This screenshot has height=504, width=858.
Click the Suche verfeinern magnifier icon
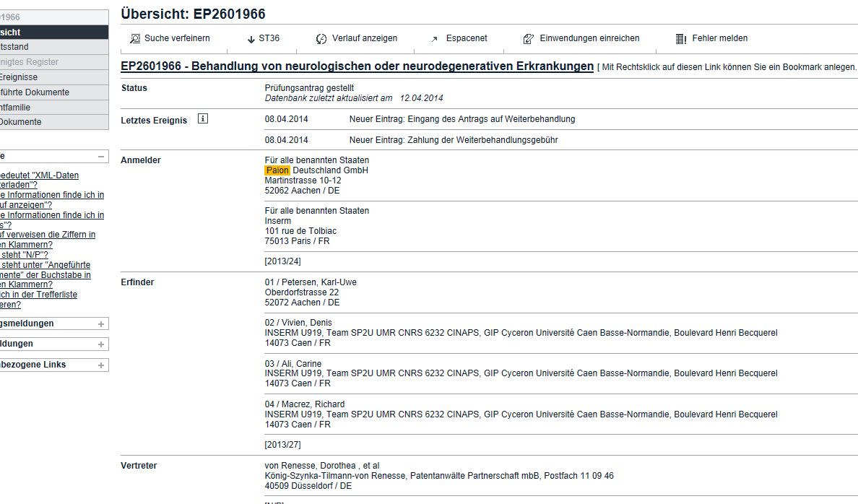134,39
